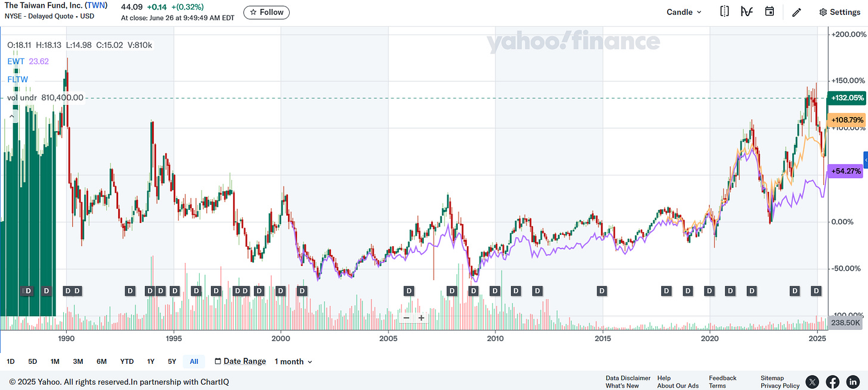The width and height of the screenshot is (868, 390).
Task: Open the TWN ticker symbol link
Action: tap(96, 5)
